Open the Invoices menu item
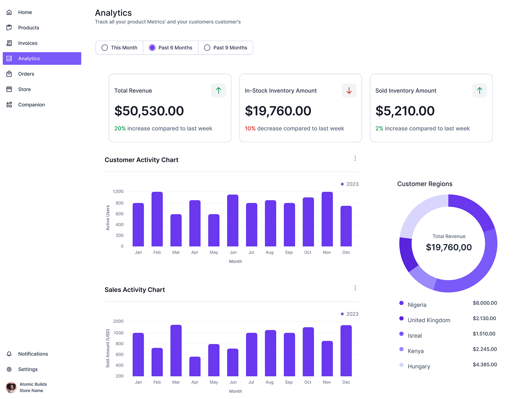Image resolution: width=532 pixels, height=399 pixels. [42, 43]
